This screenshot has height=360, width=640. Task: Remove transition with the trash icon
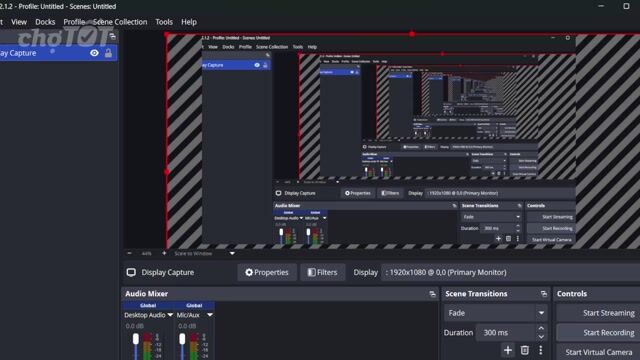click(x=524, y=350)
